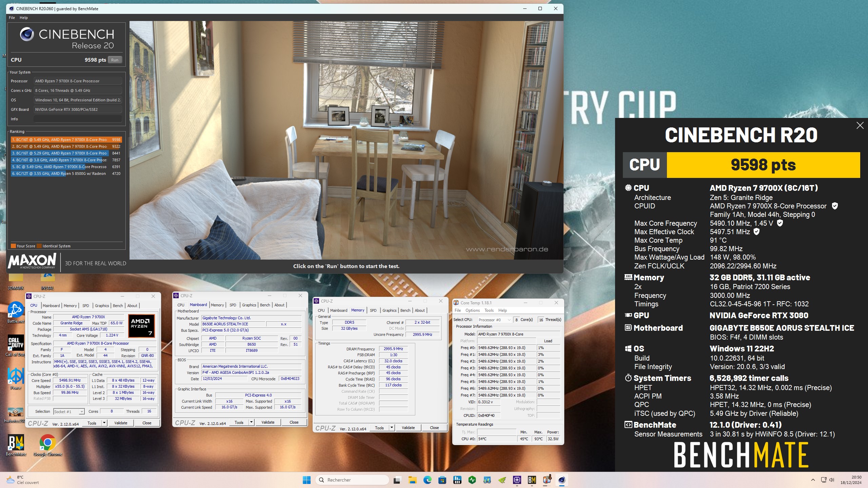868x488 pixels.
Task: Open the Socket #1 selection dropdown in CPU-Z
Action: tap(69, 412)
